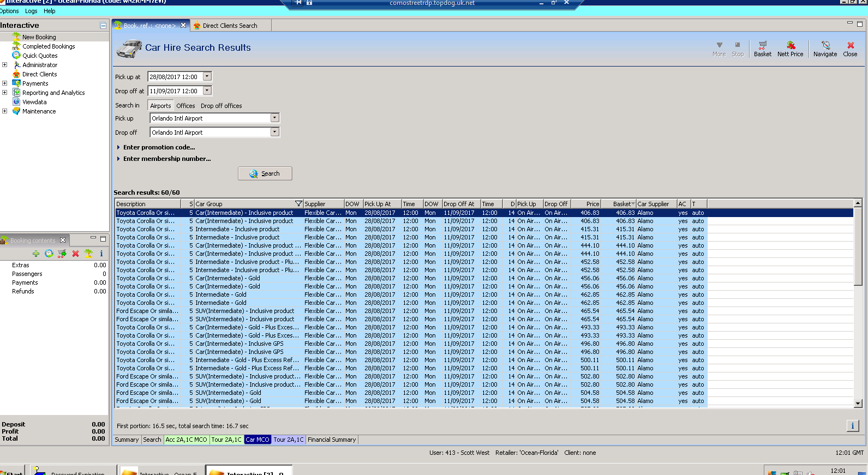Select the Drop off offices toggle

coord(221,106)
